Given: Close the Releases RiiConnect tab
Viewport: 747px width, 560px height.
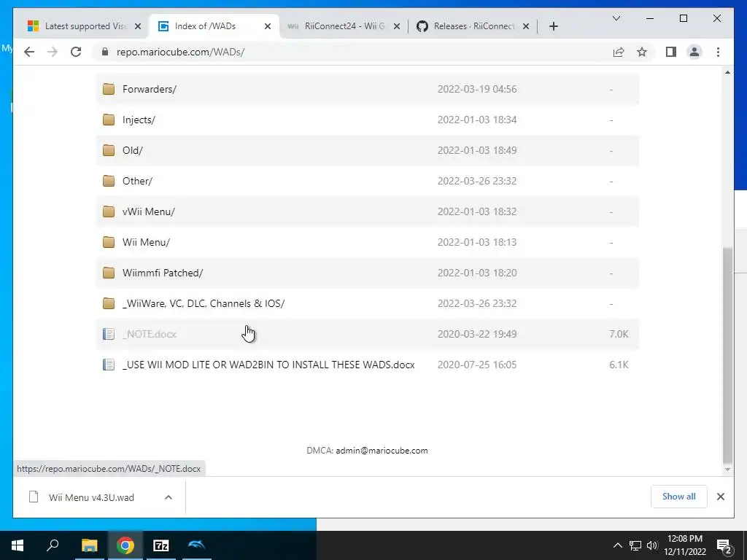Looking at the screenshot, I should point(526,26).
